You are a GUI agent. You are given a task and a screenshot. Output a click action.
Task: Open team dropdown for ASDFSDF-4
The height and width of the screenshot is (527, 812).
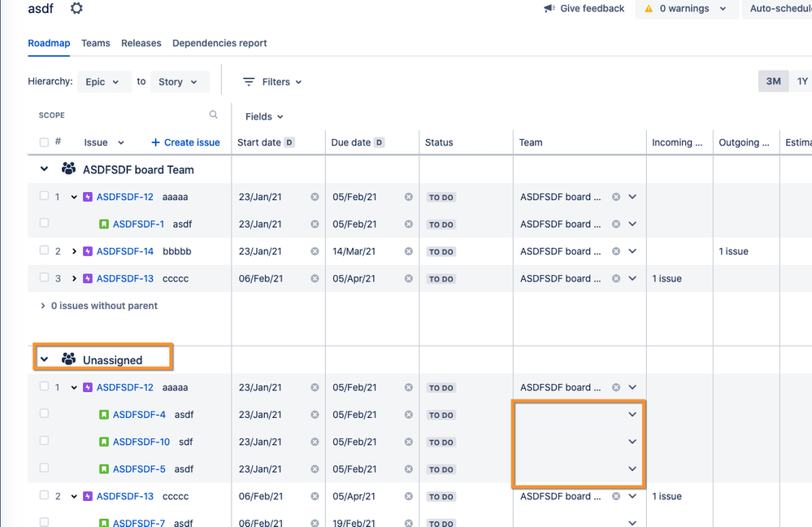tap(632, 414)
